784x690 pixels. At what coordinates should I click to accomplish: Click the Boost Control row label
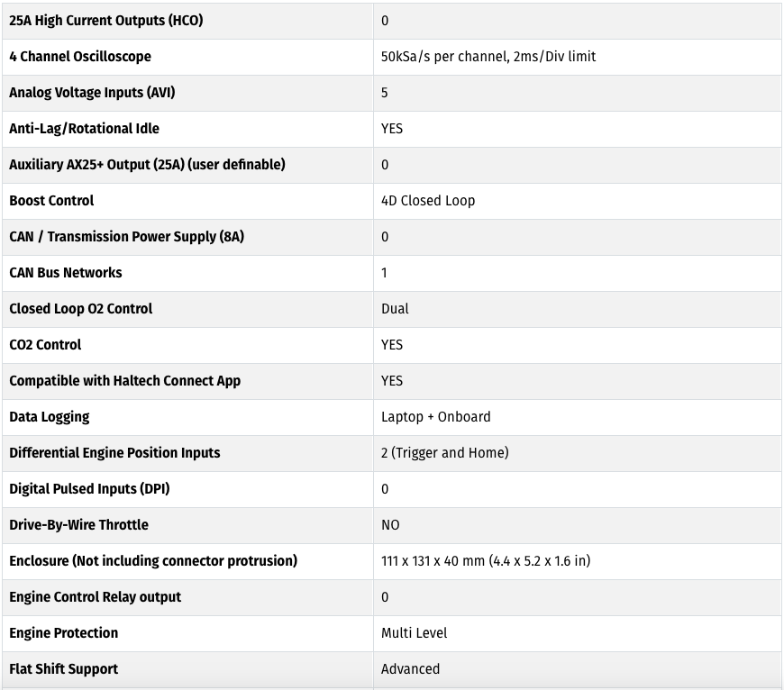tap(51, 200)
